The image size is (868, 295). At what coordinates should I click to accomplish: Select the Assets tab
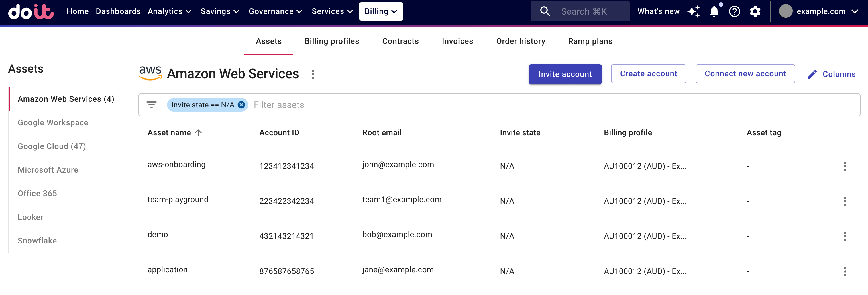tap(268, 41)
